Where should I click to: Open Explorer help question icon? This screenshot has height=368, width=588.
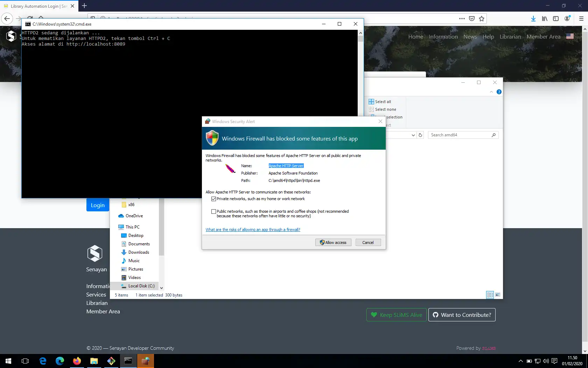(x=499, y=92)
